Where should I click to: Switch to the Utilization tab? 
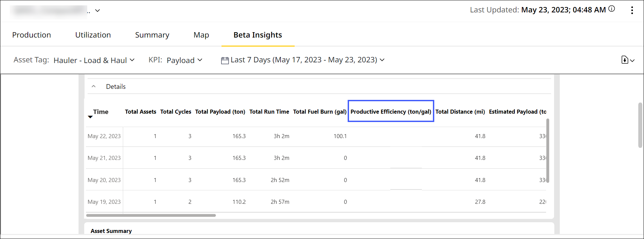(x=93, y=35)
